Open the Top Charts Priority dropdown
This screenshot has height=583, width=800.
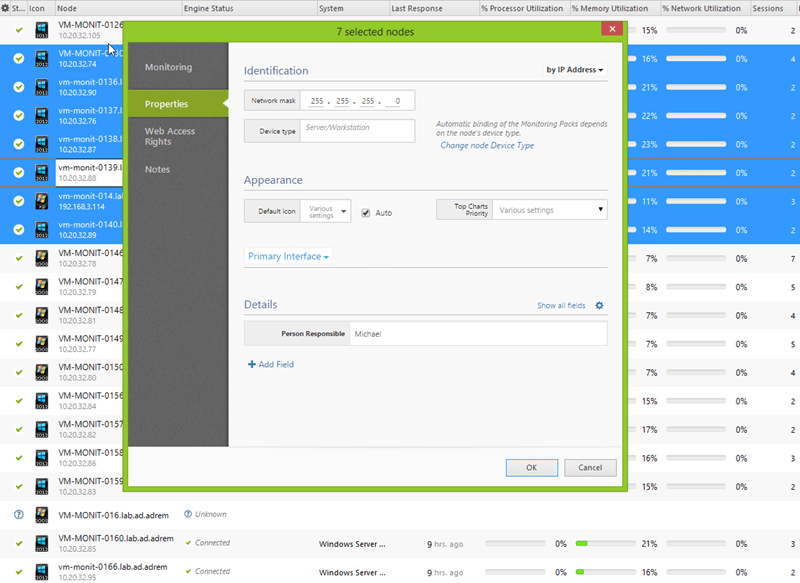tap(550, 210)
